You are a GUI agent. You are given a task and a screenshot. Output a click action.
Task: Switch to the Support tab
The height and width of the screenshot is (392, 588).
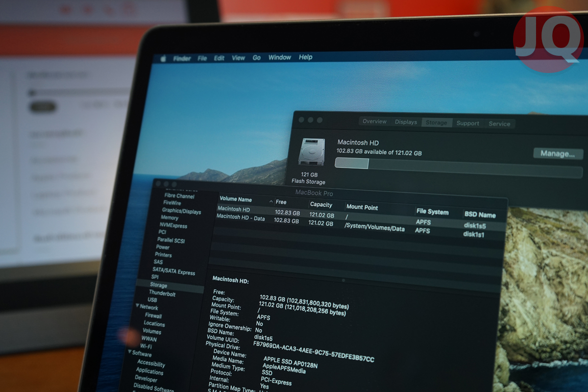click(x=467, y=123)
